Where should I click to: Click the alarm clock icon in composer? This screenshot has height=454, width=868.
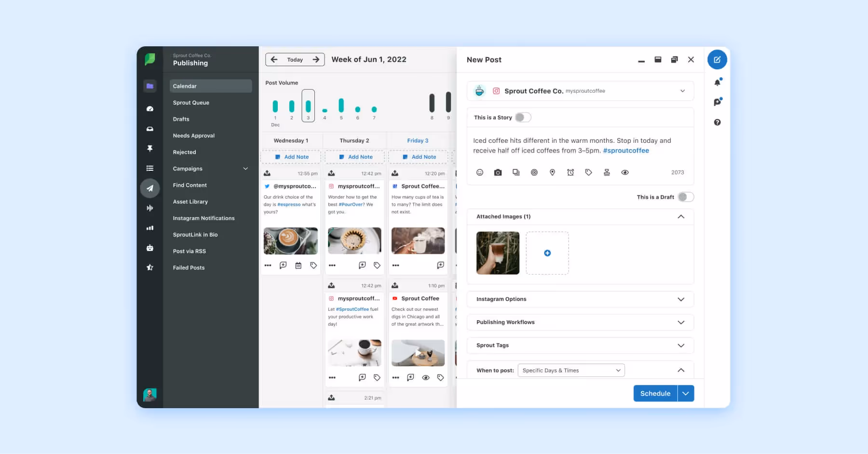[x=570, y=172]
